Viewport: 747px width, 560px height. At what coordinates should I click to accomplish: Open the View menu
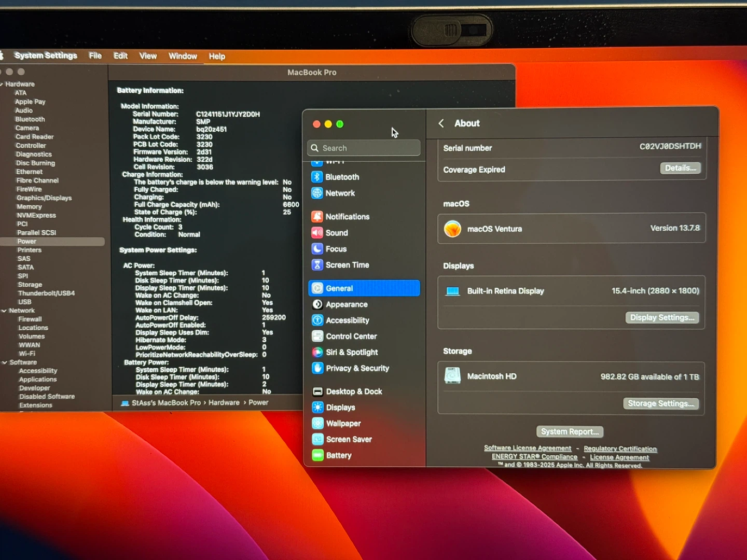(x=148, y=56)
